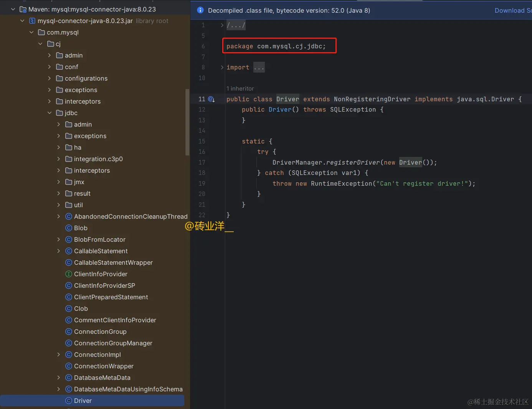Image resolution: width=532 pixels, height=409 pixels.
Task: Click the ha folder icon
Action: point(69,147)
